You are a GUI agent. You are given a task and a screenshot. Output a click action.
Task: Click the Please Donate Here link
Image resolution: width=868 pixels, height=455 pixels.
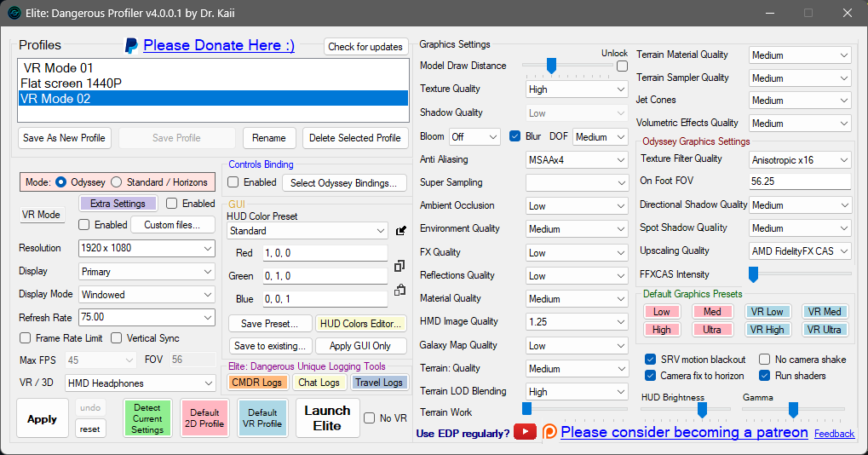(219, 45)
